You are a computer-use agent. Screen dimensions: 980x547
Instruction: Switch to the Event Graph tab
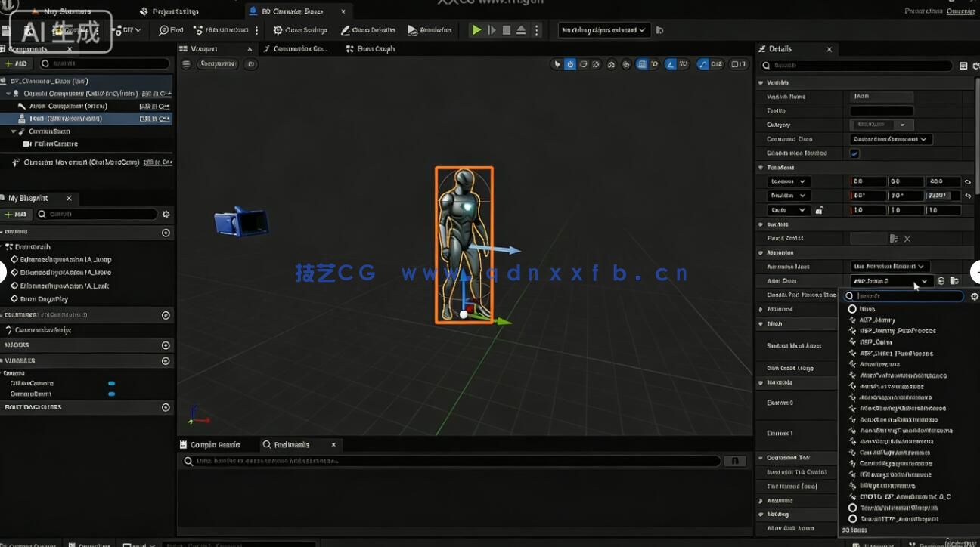pos(371,49)
